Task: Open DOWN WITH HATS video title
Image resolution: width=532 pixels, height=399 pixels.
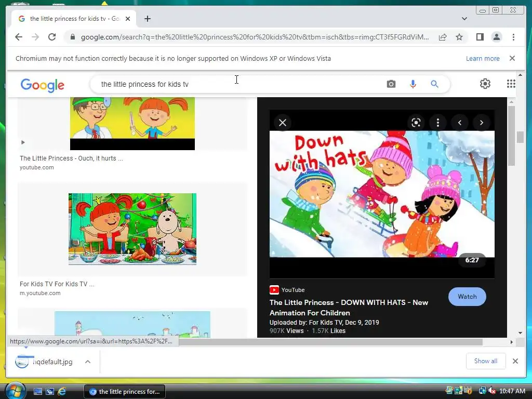Action: click(x=349, y=308)
